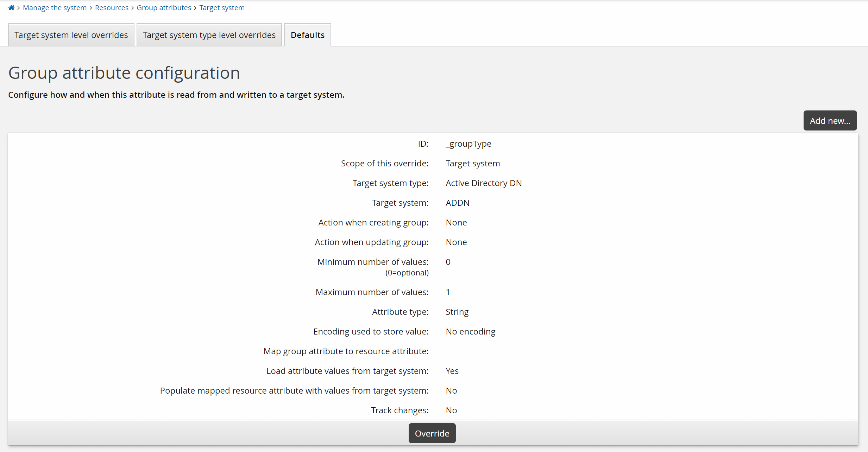
Task: Click Active Directory DN value text
Action: (483, 183)
